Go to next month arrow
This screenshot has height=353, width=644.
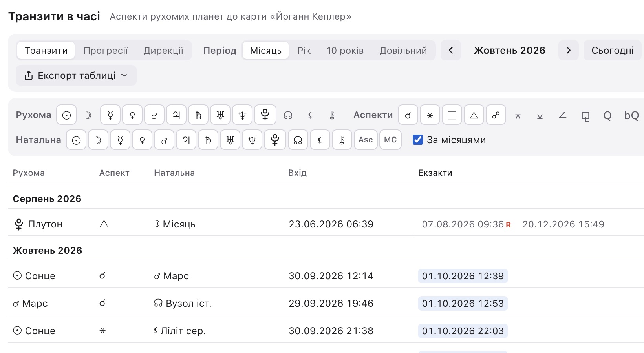(569, 50)
